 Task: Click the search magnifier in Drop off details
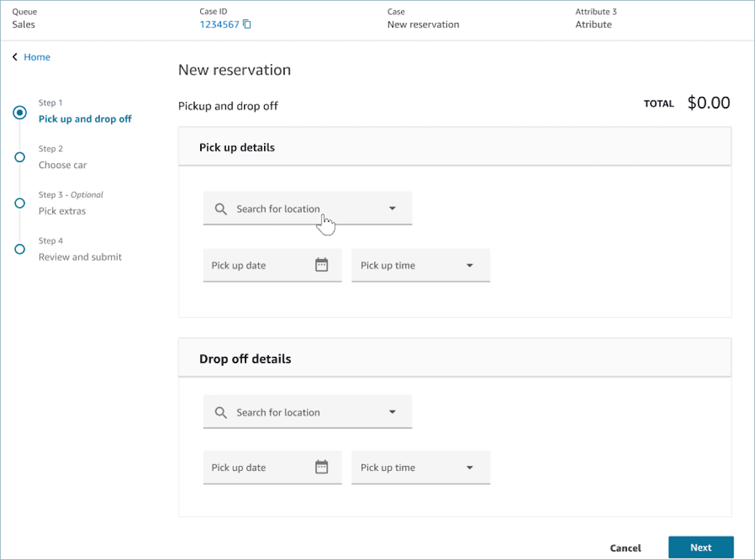220,413
